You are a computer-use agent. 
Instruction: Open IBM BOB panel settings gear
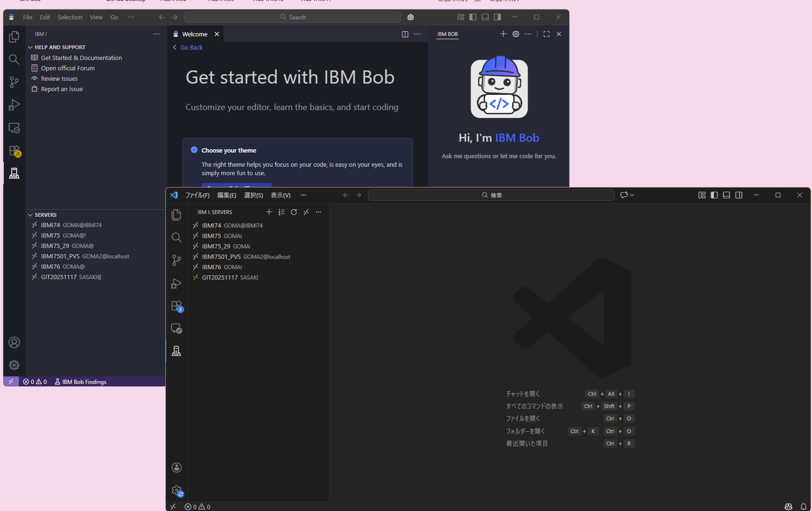516,34
